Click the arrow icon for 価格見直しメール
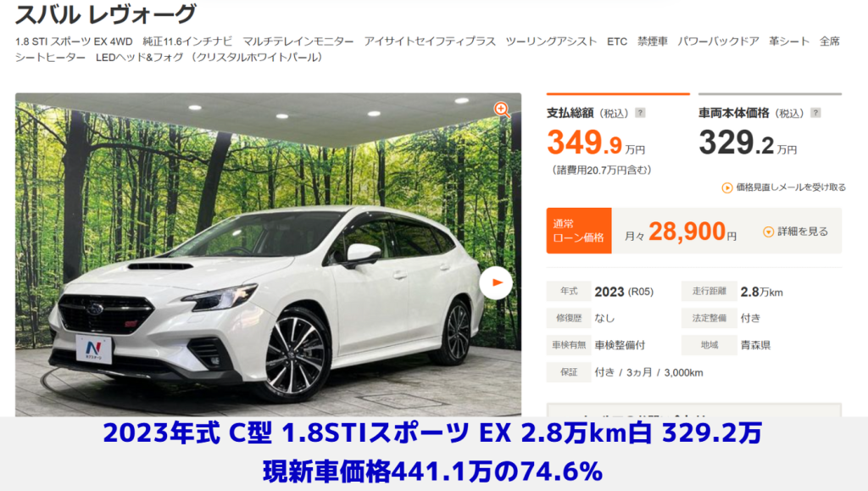Viewport: 868px width, 491px height. (x=726, y=187)
